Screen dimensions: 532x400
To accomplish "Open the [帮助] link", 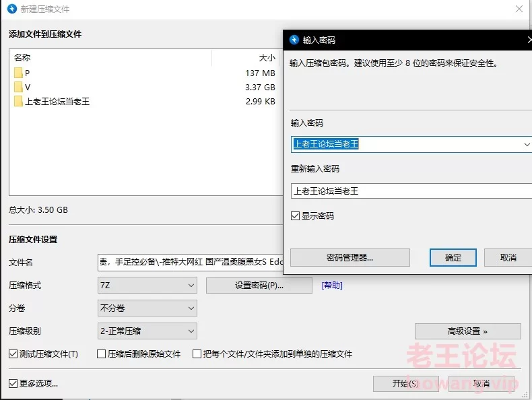I will pos(332,286).
